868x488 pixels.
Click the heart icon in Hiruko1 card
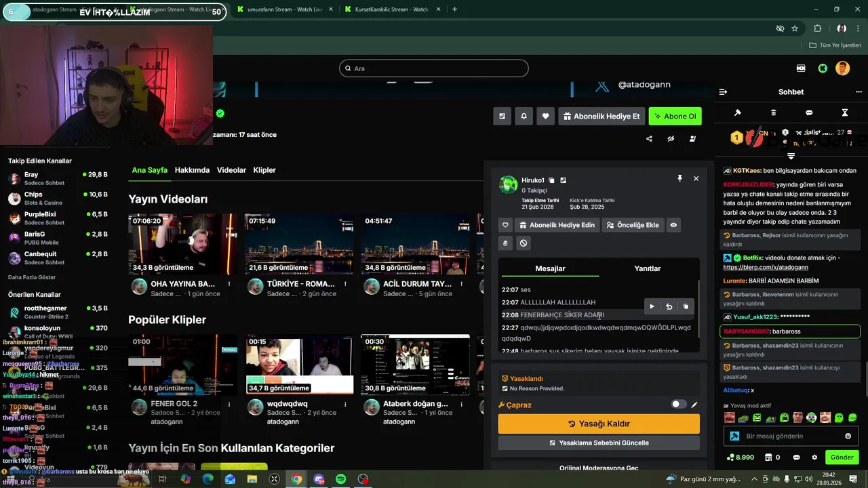pyautogui.click(x=505, y=225)
